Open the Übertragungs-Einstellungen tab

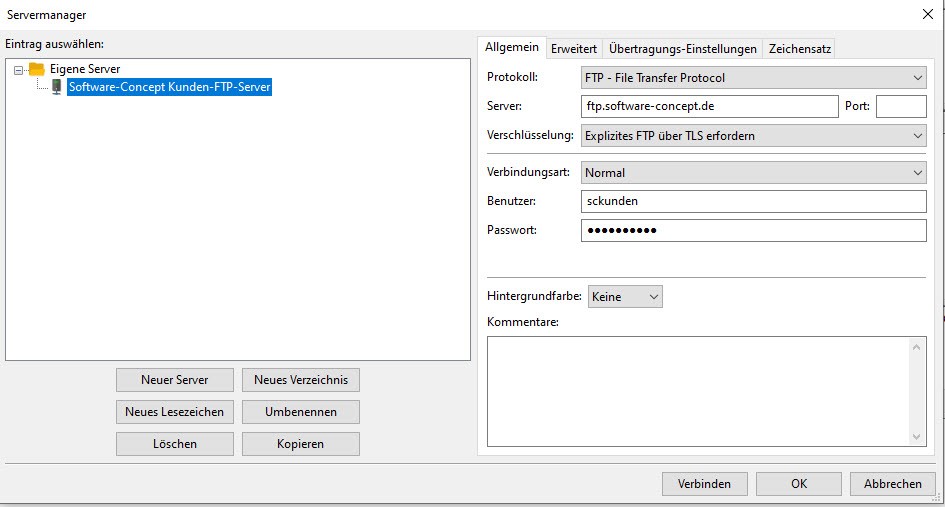[683, 49]
